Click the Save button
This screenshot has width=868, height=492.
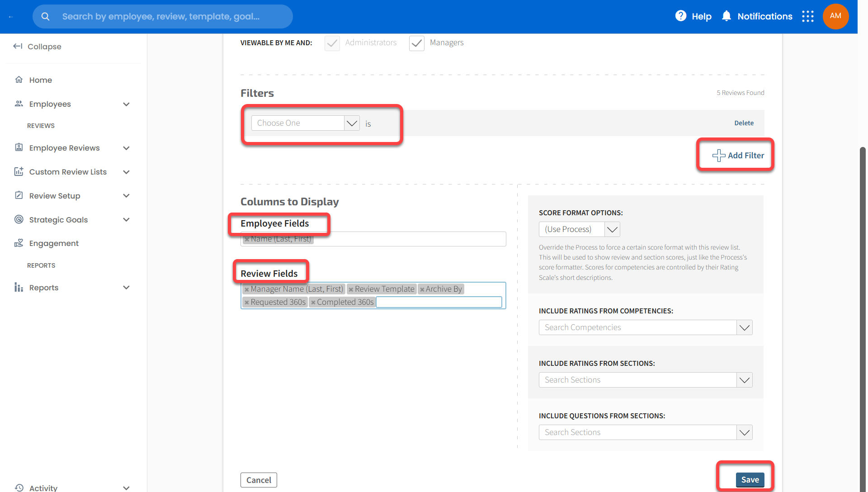pos(750,480)
